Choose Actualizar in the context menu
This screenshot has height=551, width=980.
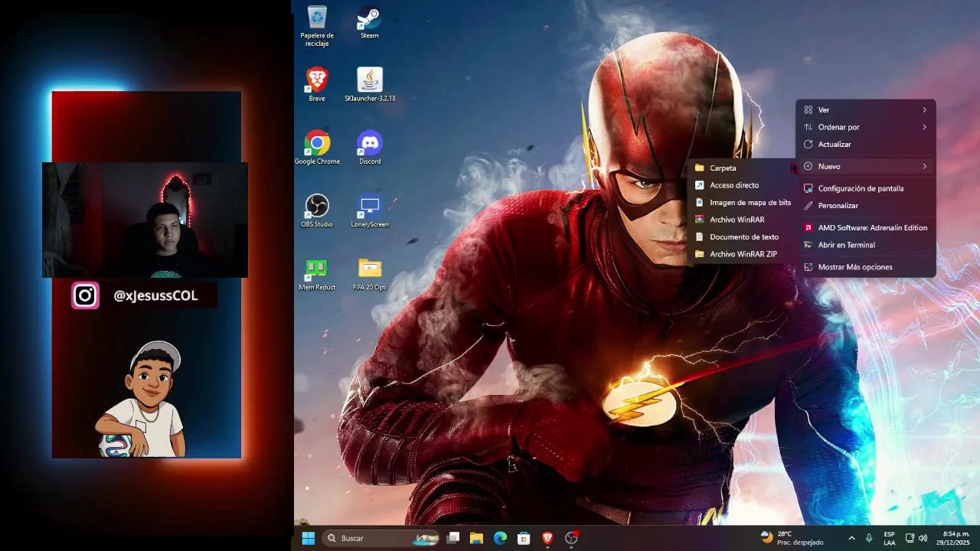pyautogui.click(x=865, y=145)
